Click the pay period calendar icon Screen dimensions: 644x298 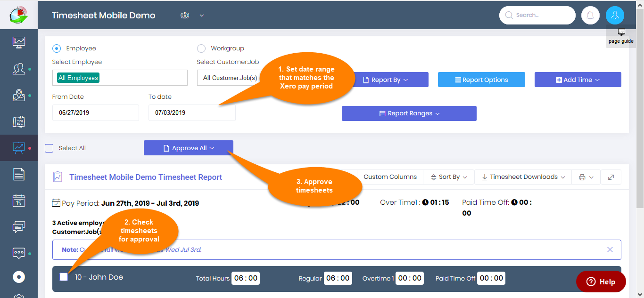[56, 203]
